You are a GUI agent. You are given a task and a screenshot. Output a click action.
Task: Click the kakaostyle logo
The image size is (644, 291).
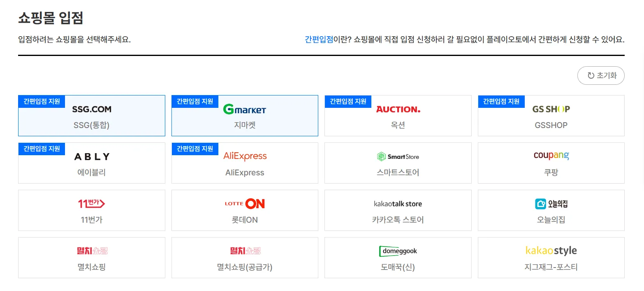pyautogui.click(x=551, y=251)
